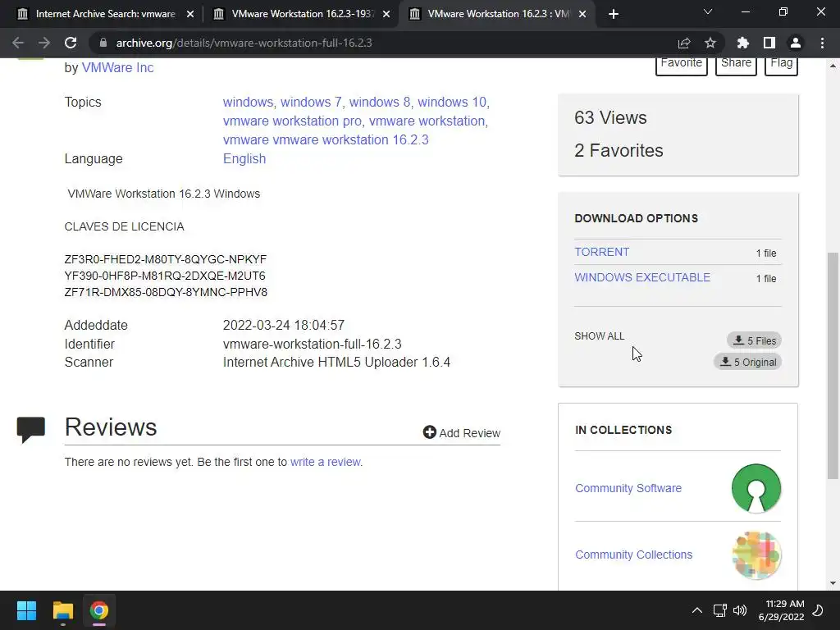Bookmark this page with the star icon
Viewport: 840px width, 630px height.
pos(710,43)
